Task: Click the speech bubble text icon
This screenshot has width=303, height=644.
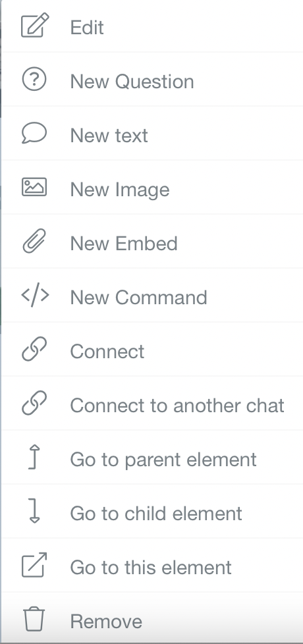Action: point(34,133)
